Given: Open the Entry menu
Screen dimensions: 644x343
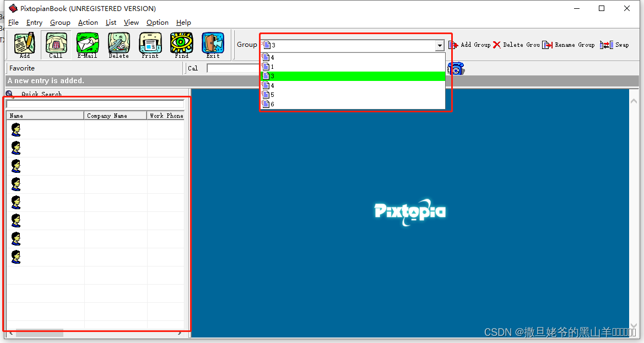Looking at the screenshot, I should pos(34,23).
